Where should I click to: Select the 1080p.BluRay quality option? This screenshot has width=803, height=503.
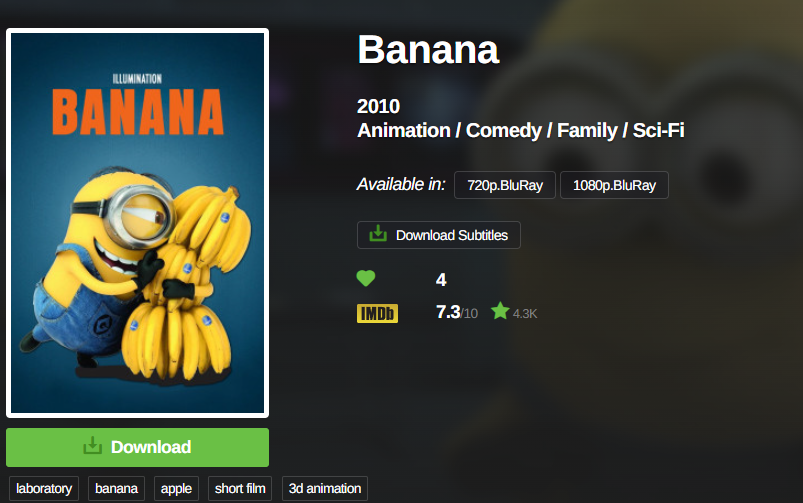coord(615,185)
